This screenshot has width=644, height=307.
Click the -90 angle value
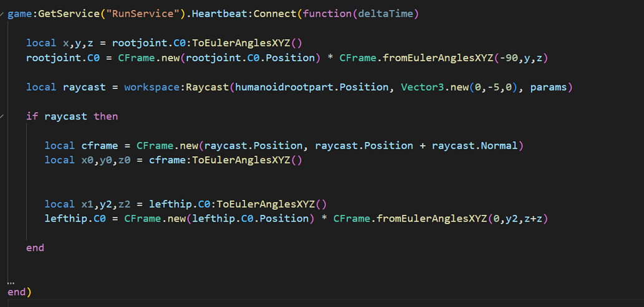click(x=507, y=58)
